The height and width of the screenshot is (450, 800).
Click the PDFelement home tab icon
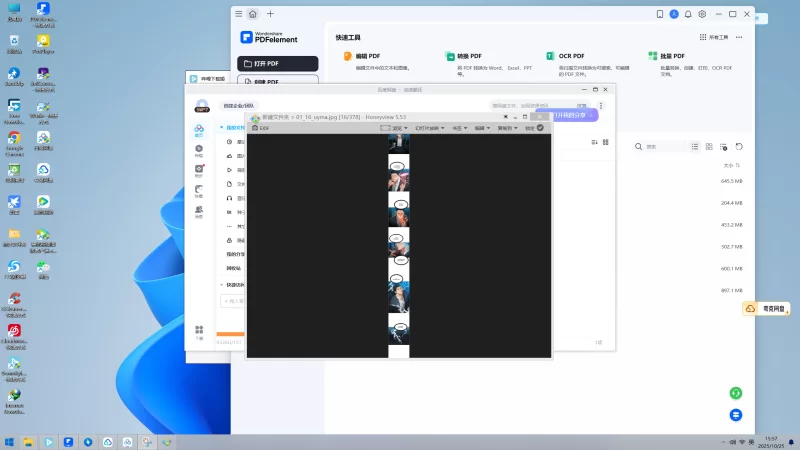coord(253,14)
